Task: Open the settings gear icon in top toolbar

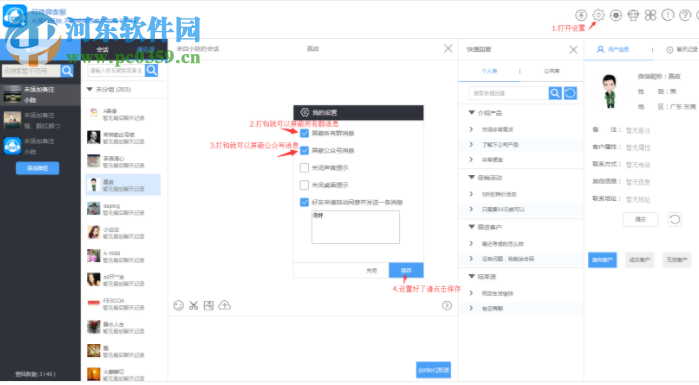Action: (598, 15)
